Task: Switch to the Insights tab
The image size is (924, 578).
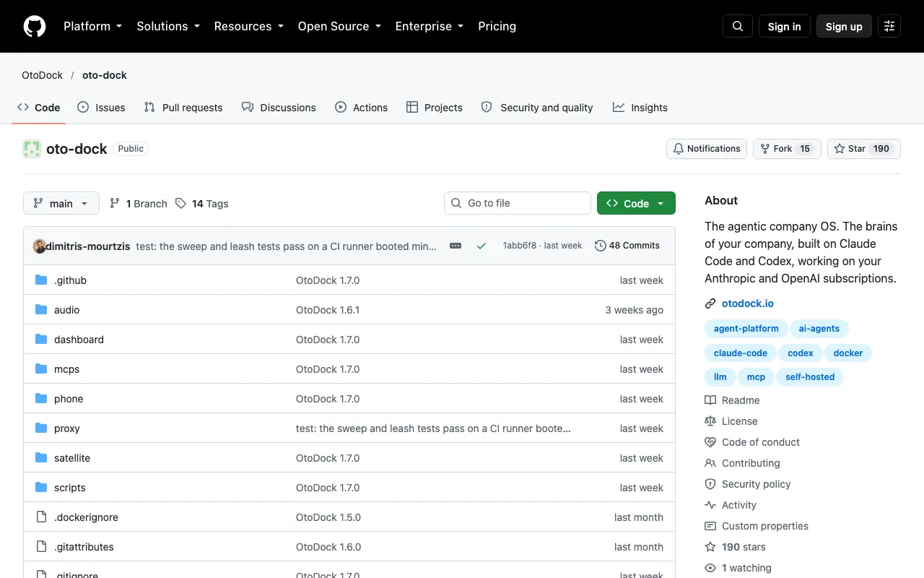Action: tap(640, 108)
